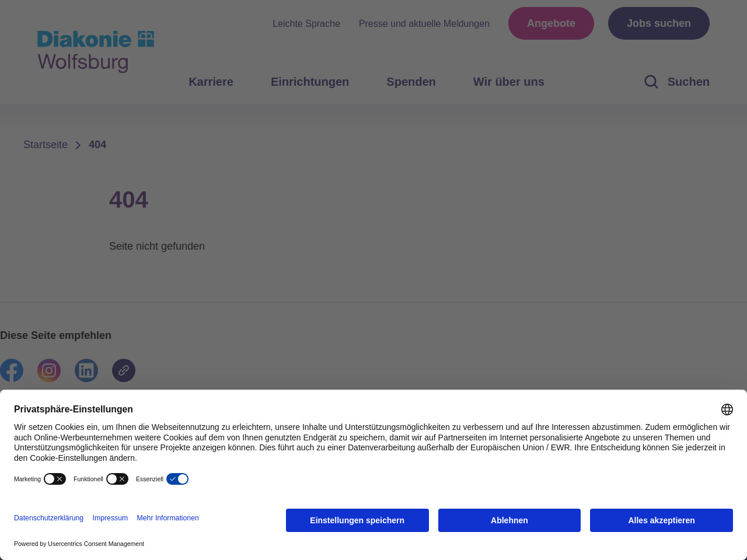Click the Instagram share icon
Viewport: 747px width, 560px height.
(x=49, y=370)
